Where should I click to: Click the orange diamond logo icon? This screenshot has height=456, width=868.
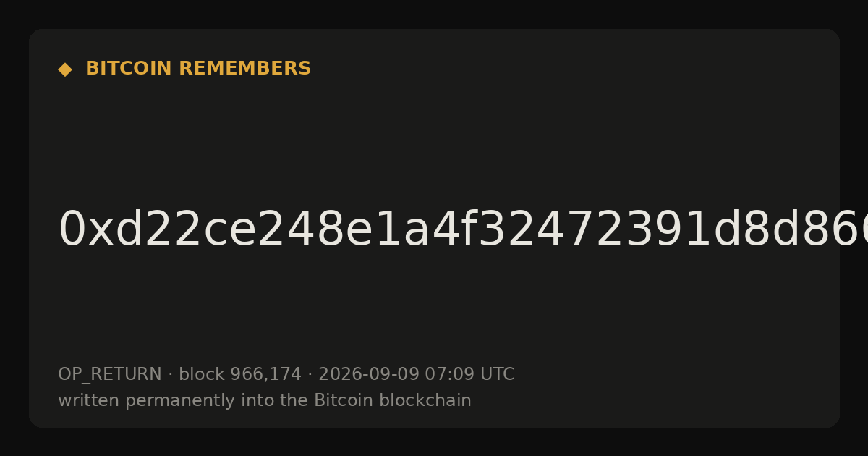coord(65,69)
